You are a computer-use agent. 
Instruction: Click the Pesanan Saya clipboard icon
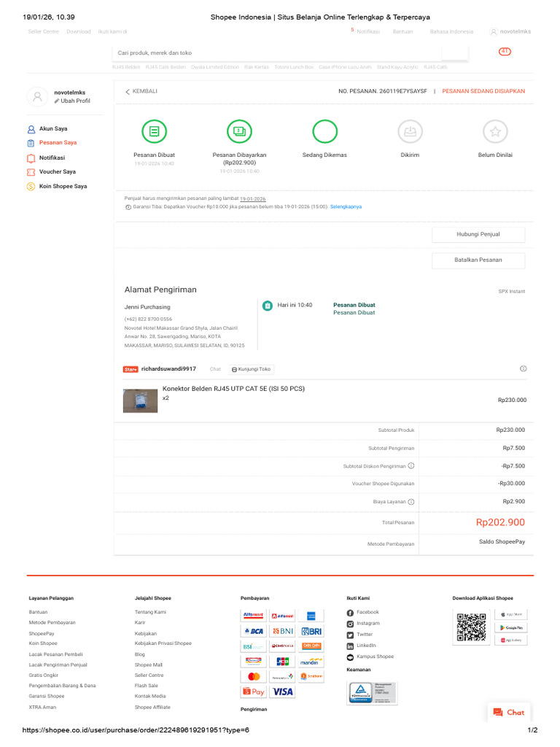(31, 144)
